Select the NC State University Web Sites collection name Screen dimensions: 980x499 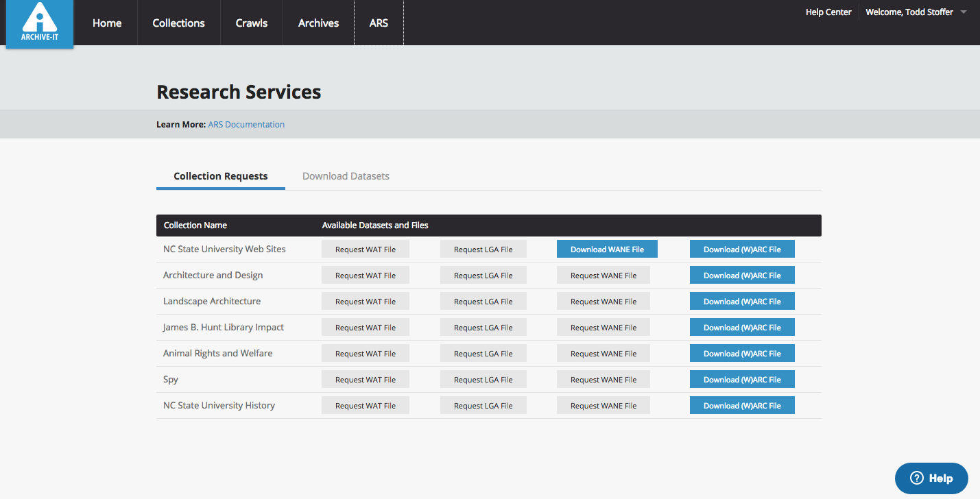coord(224,249)
